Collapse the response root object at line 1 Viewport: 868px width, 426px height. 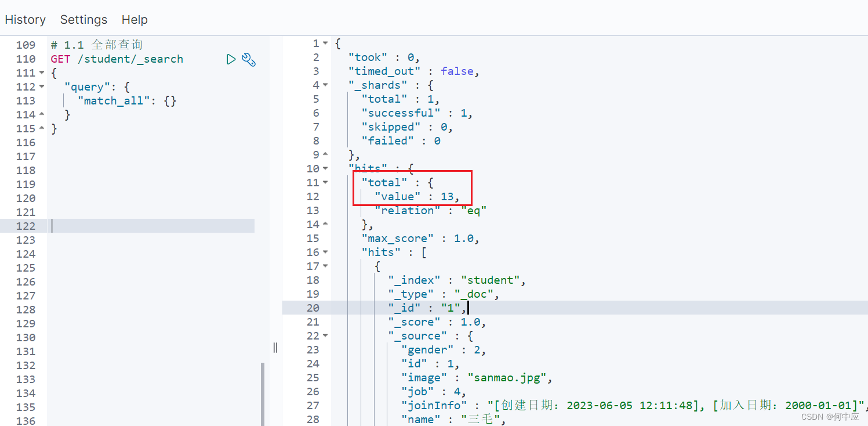[x=325, y=44]
